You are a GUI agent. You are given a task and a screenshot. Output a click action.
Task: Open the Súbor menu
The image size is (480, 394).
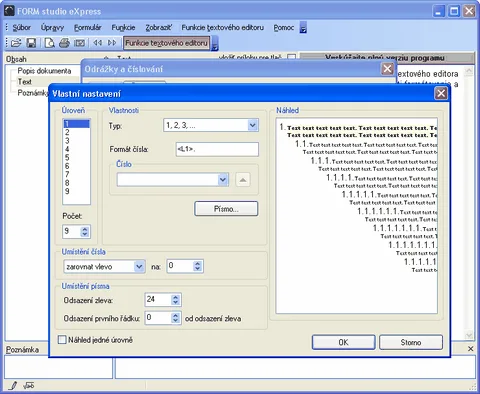coord(22,28)
